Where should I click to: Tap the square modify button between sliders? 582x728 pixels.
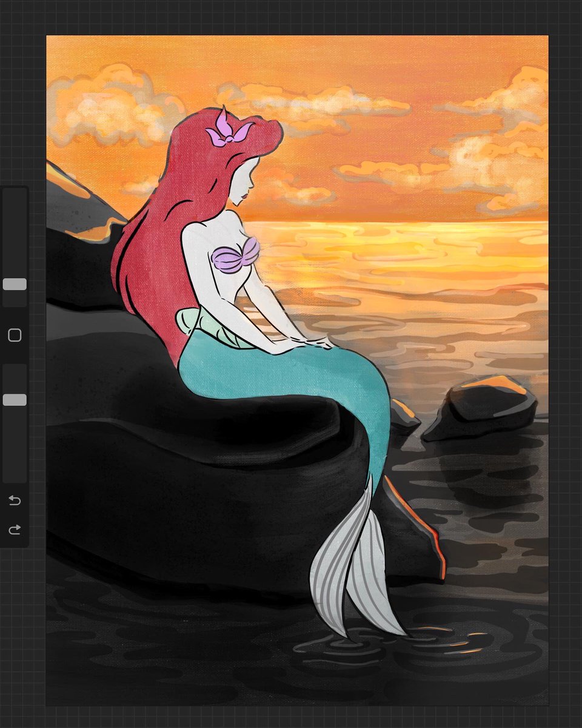pyautogui.click(x=15, y=335)
